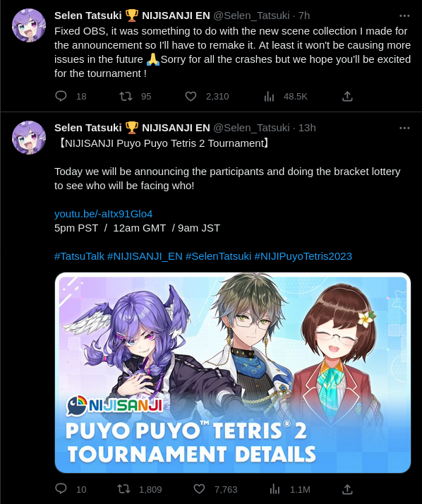Open Selen Tatsuki avatar on the 7h tweet
422x504 pixels.
click(x=29, y=25)
